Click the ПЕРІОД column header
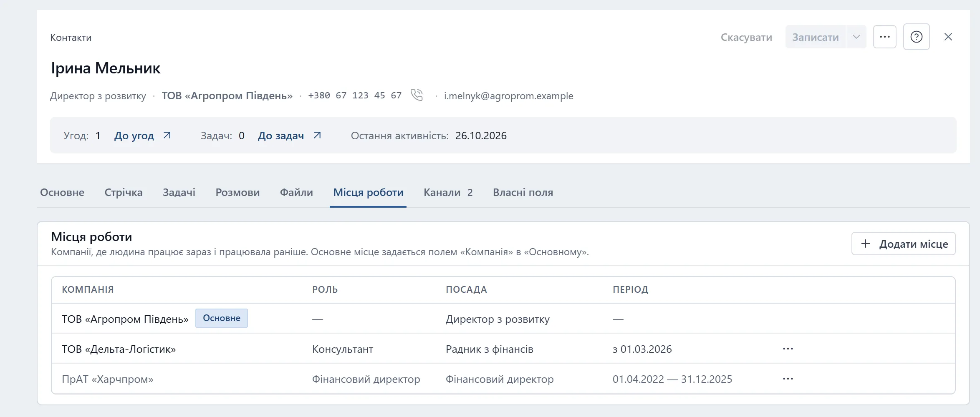The height and width of the screenshot is (417, 980). [x=630, y=289]
